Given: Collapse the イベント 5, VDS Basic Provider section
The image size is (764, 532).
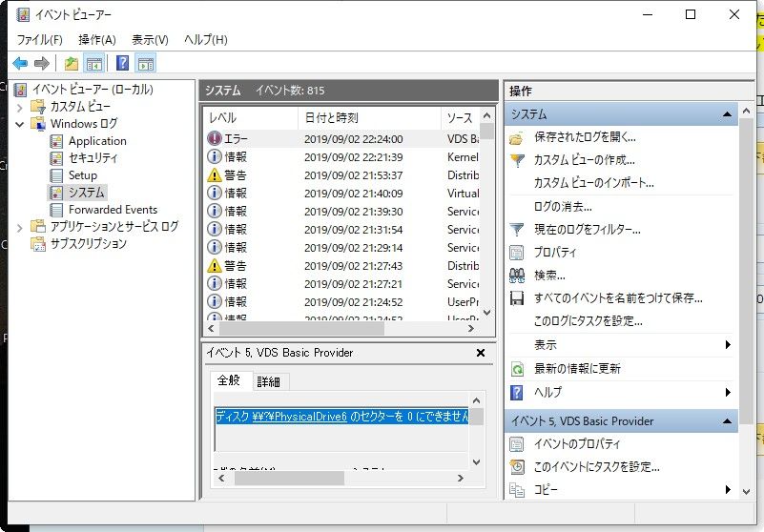Looking at the screenshot, I should (727, 420).
